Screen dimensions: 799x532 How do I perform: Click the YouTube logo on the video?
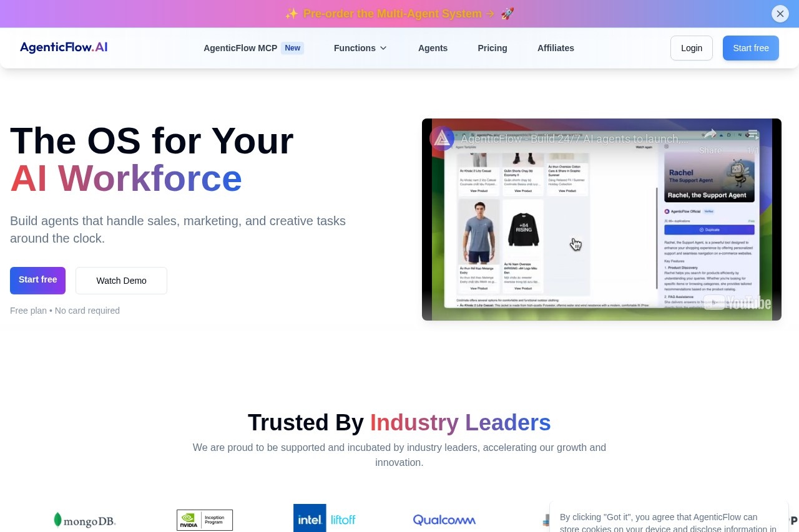[x=737, y=303]
